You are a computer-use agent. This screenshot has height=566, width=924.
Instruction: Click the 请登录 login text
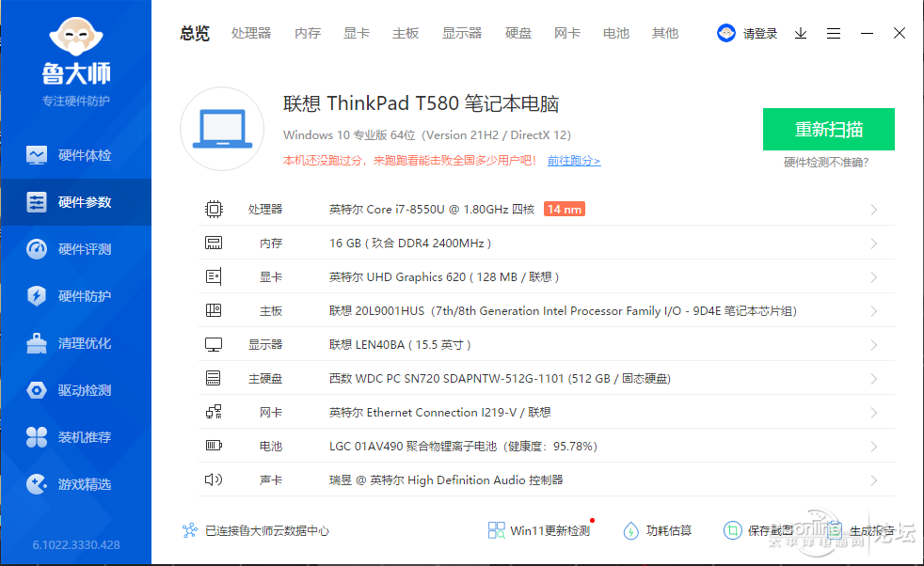[x=760, y=34]
